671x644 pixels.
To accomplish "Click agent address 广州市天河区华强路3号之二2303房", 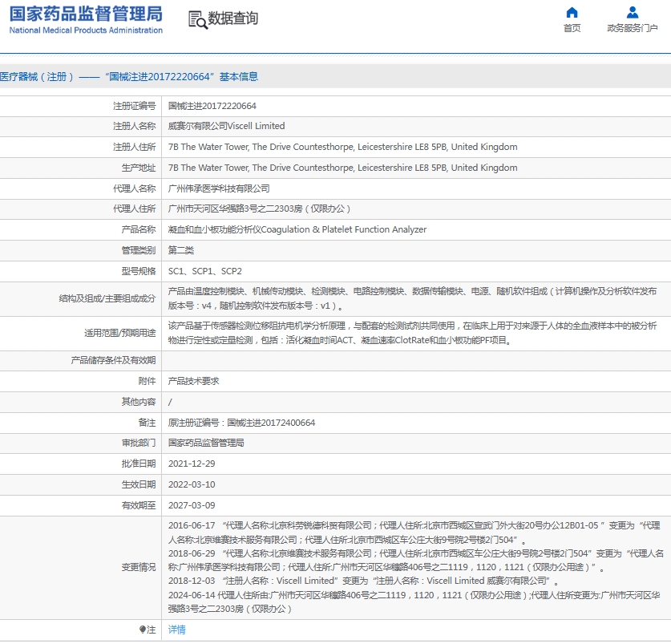I will tap(259, 209).
